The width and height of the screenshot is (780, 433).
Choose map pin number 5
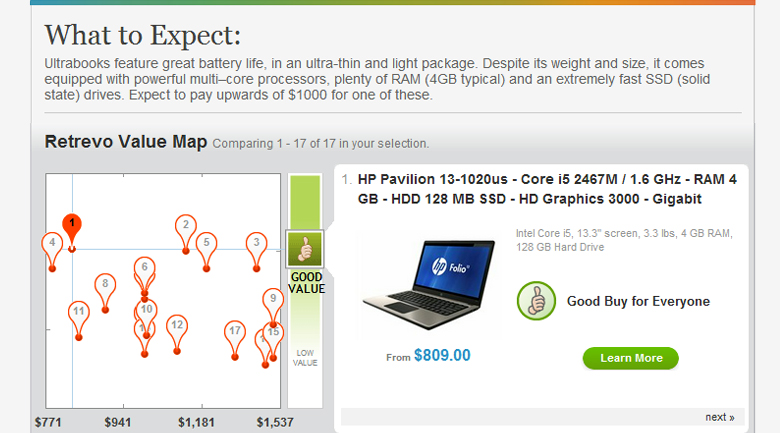pos(206,243)
